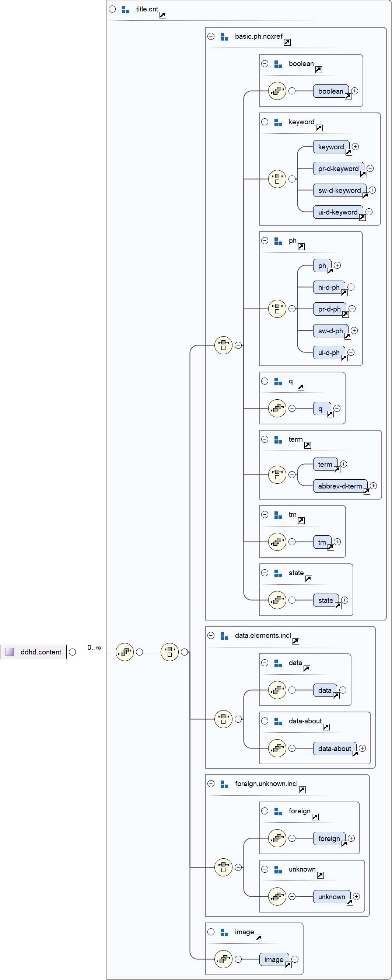Click the title.cnt group icon
The image size is (392, 980).
126,10
